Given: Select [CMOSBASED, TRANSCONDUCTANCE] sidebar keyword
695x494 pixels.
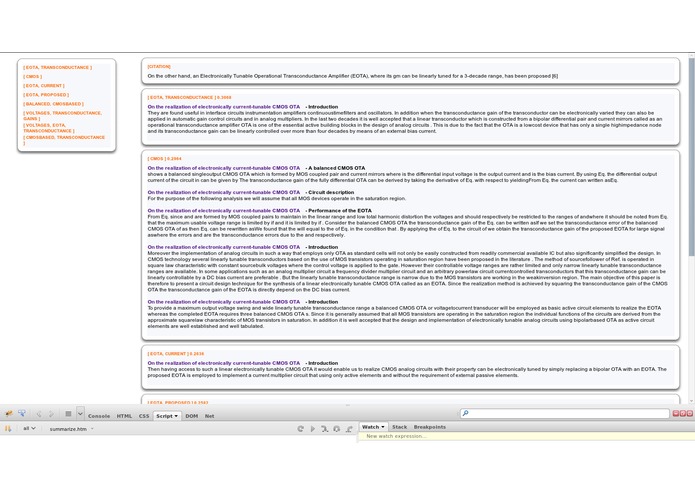Looking at the screenshot, I should click(64, 140).
